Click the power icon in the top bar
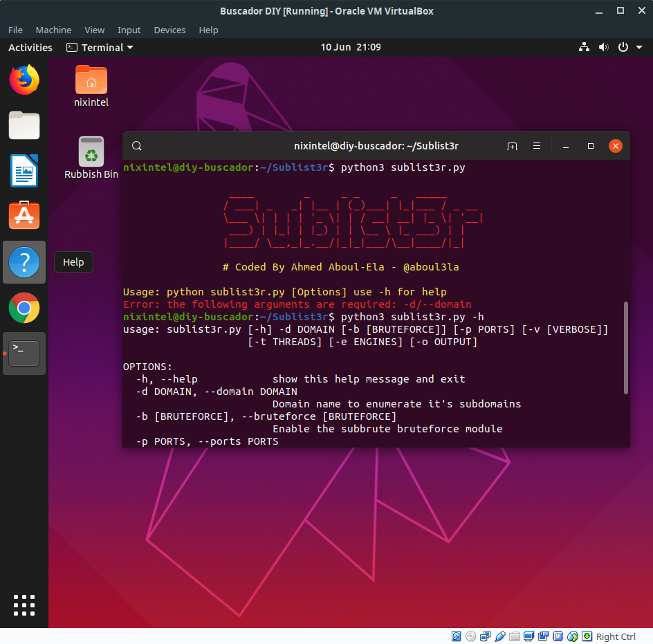This screenshot has height=644, width=653. point(623,47)
